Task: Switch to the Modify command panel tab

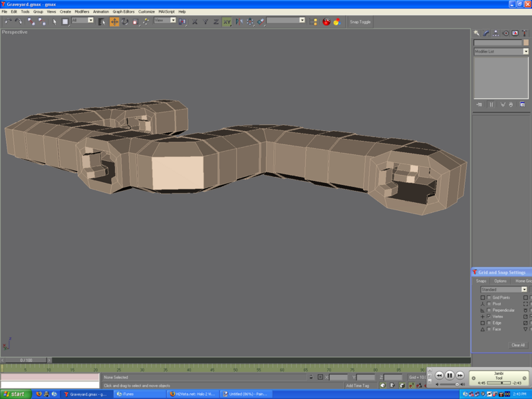Action: tap(486, 33)
